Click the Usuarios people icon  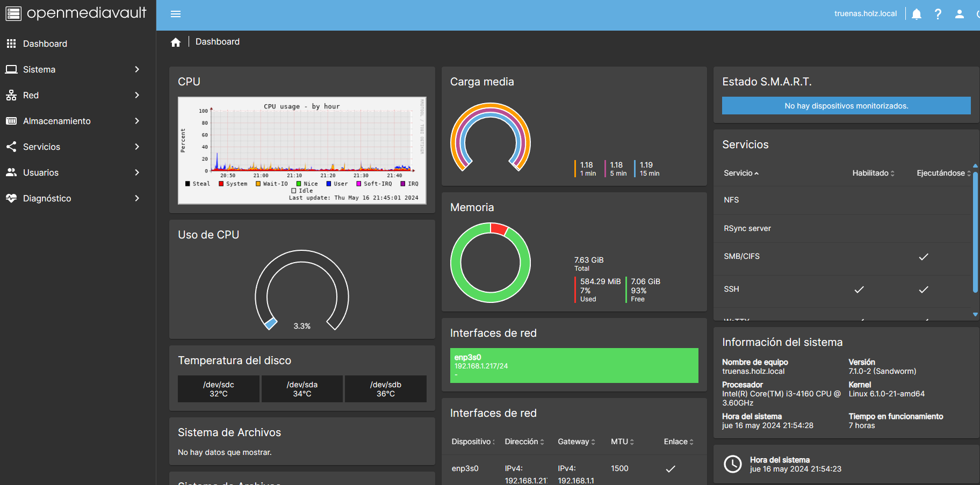(x=11, y=172)
